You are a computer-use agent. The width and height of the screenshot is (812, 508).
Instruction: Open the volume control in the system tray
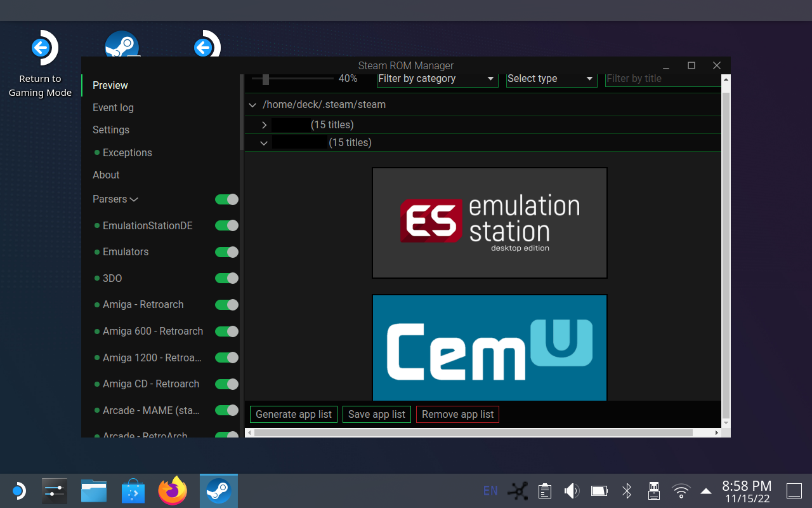click(x=572, y=490)
